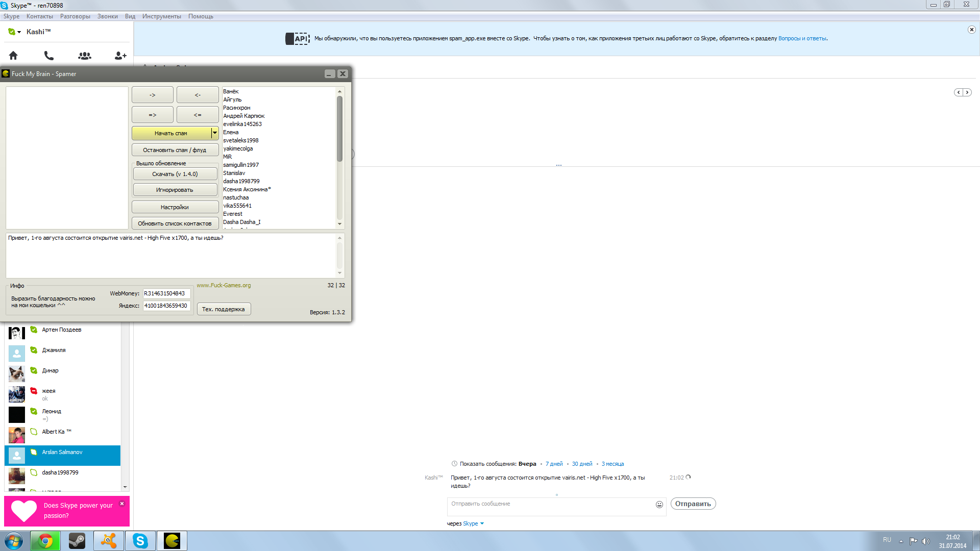The height and width of the screenshot is (551, 980).
Task: Click the spammer contact list scrollbar thumb
Action: click(x=339, y=129)
